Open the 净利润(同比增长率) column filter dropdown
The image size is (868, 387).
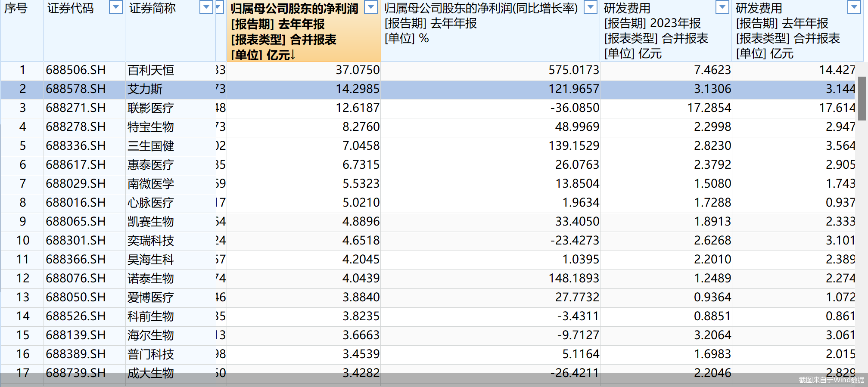click(x=591, y=7)
